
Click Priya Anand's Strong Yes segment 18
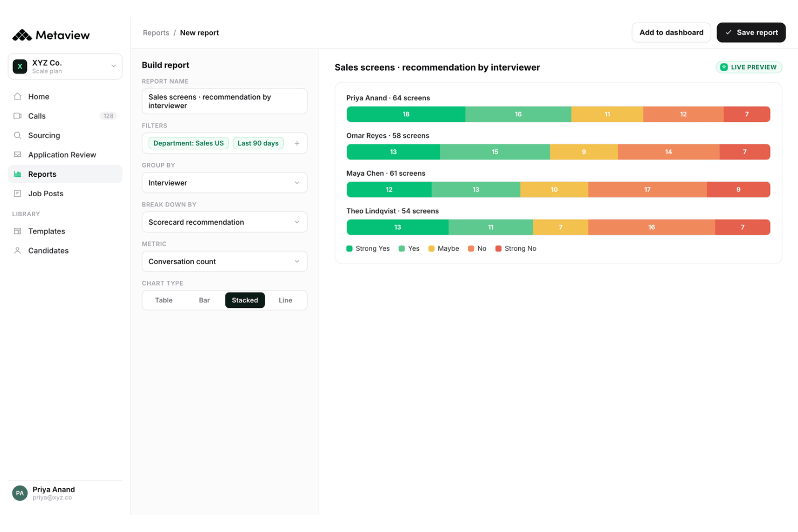pos(406,114)
